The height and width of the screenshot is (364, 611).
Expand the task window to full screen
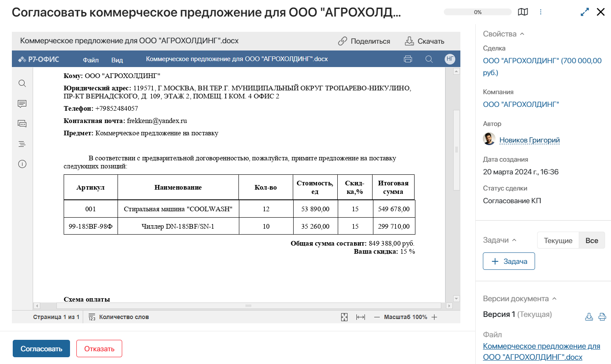[585, 12]
